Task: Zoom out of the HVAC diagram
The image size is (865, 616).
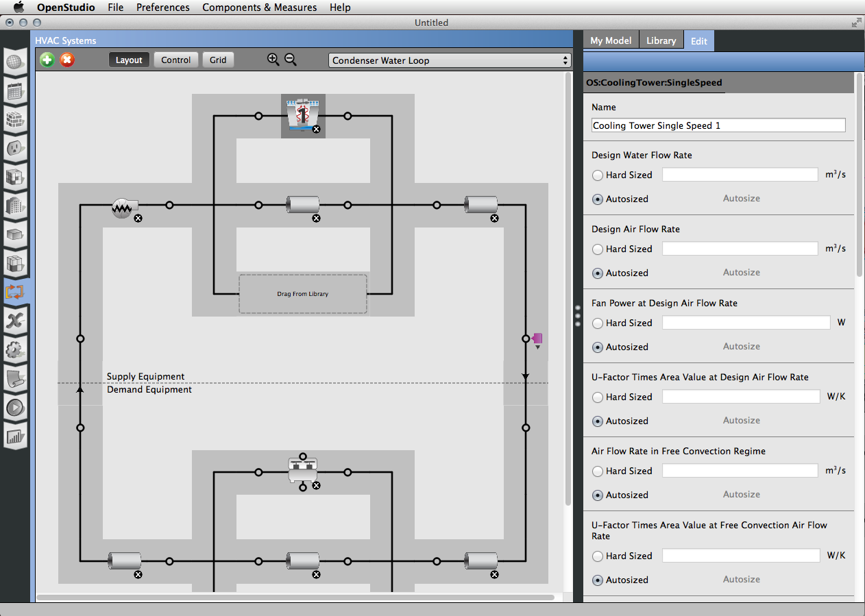Action: [x=291, y=60]
